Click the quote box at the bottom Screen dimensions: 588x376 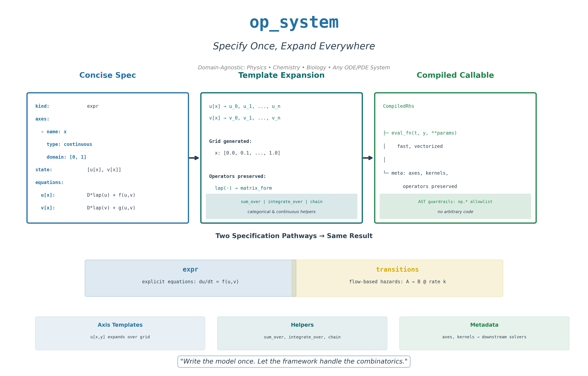click(294, 361)
